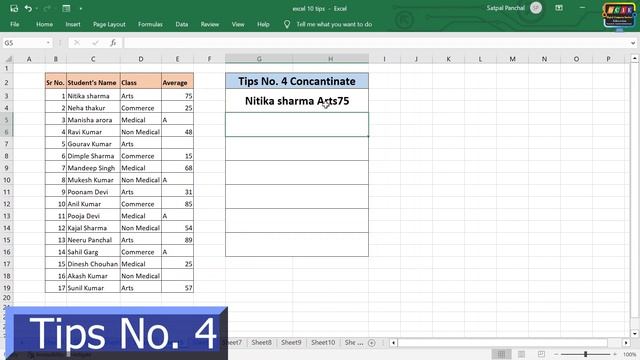The image size is (640, 360).
Task: Select column C header
Action: tap(93, 59)
